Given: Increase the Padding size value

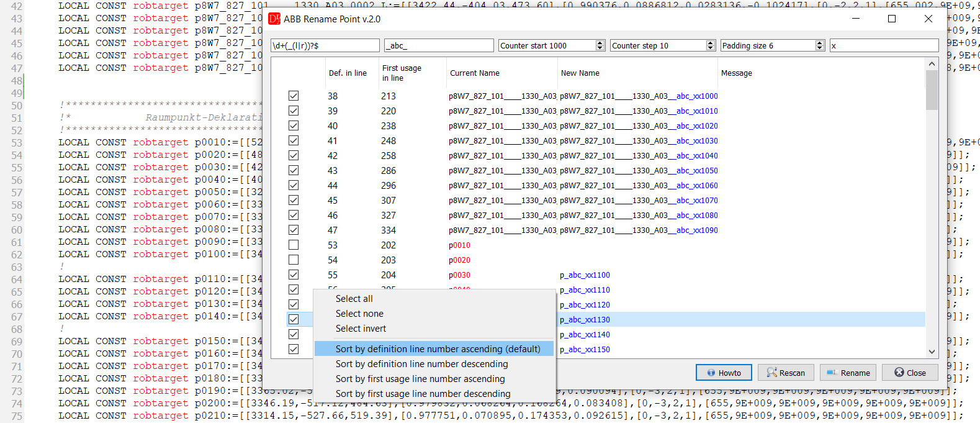Looking at the screenshot, I should [820, 43].
